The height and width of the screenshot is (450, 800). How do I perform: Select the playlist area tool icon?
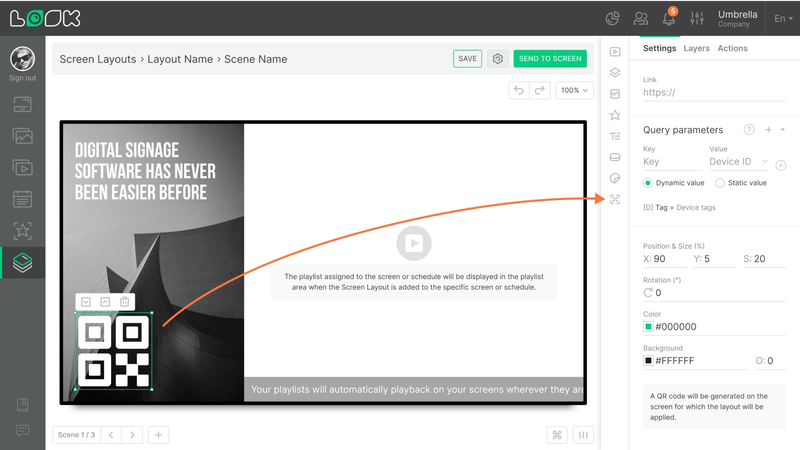point(615,52)
